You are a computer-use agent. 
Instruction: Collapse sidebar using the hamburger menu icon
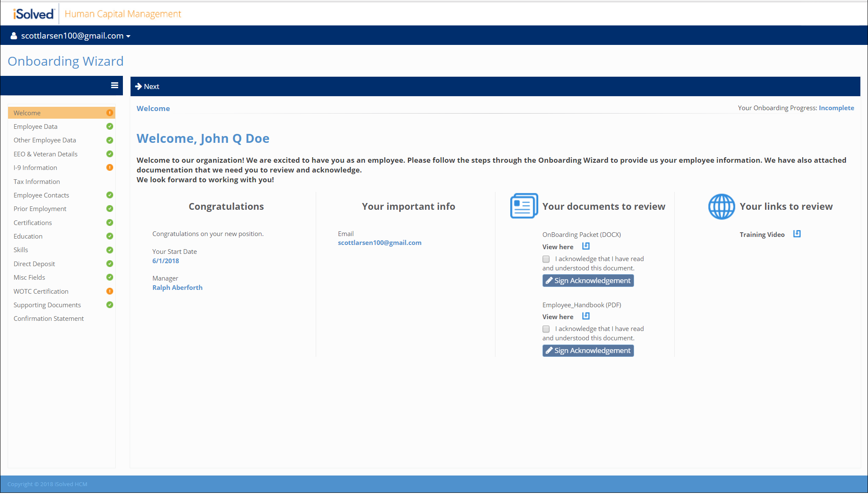(114, 86)
